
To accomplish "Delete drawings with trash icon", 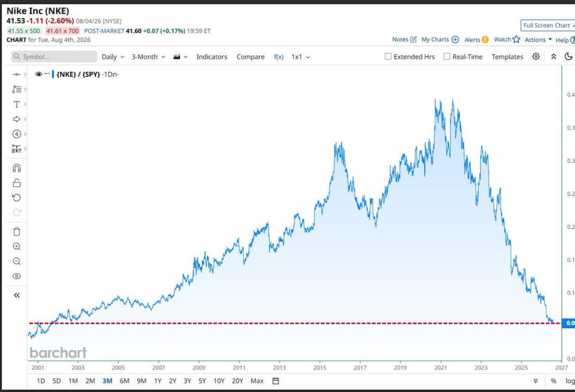I will point(17,231).
